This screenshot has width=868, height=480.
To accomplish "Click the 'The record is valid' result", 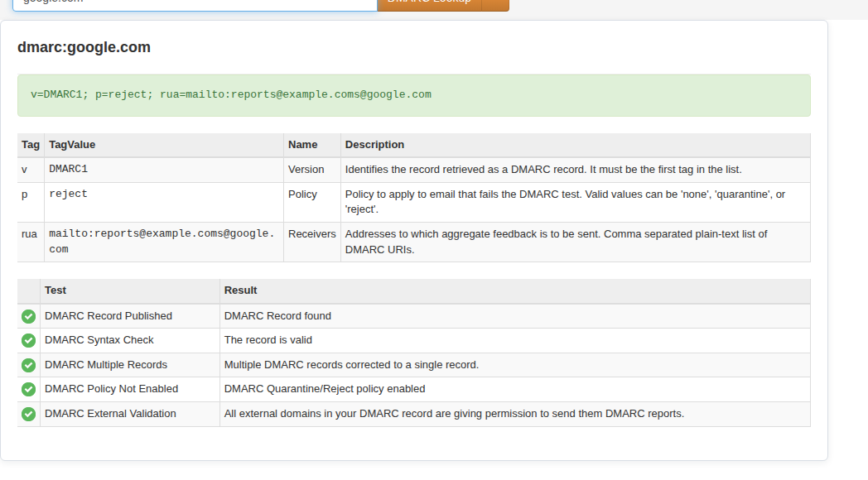I will (x=268, y=341).
